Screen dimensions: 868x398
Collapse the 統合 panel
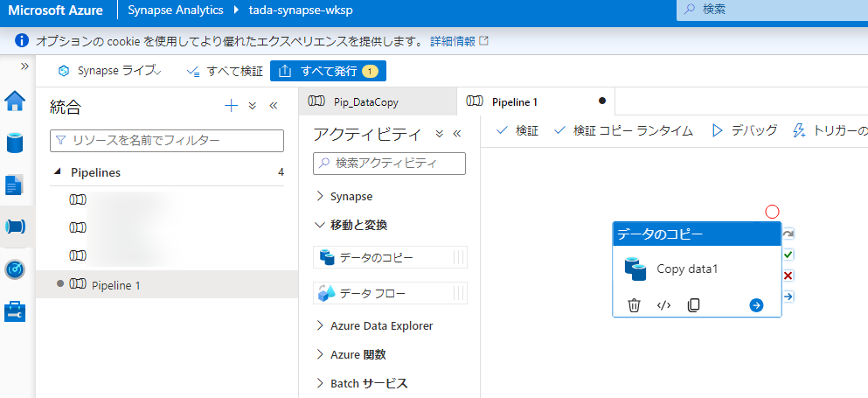tap(273, 106)
